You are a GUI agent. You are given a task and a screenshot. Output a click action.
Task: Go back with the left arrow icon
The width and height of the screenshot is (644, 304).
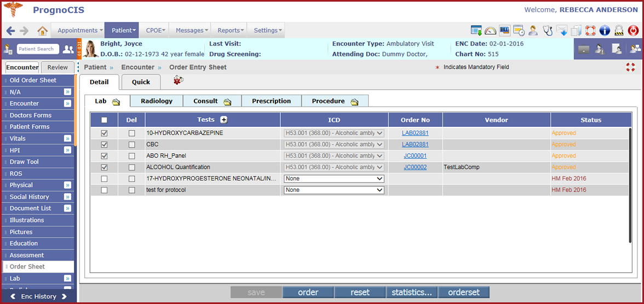click(x=11, y=31)
